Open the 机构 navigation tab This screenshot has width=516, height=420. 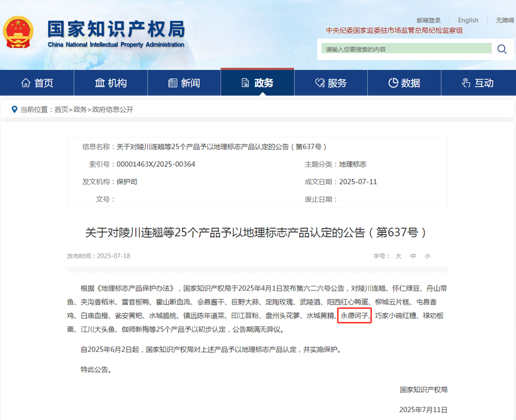click(111, 83)
